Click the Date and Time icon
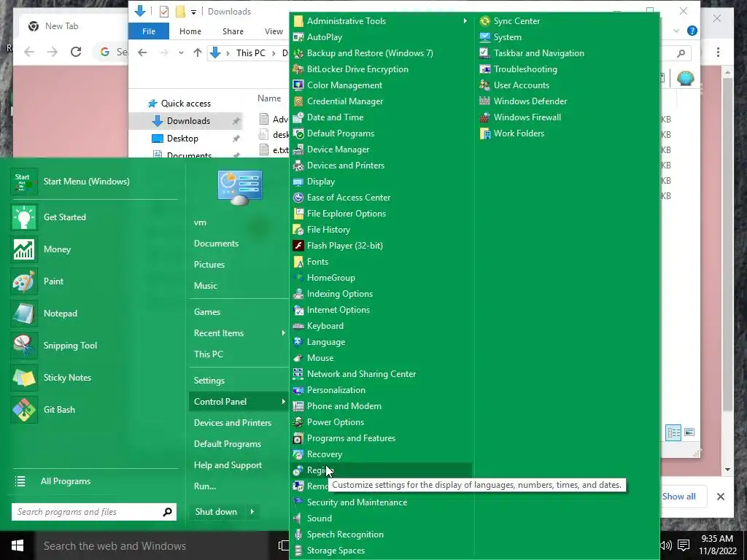747x560 pixels. (298, 117)
